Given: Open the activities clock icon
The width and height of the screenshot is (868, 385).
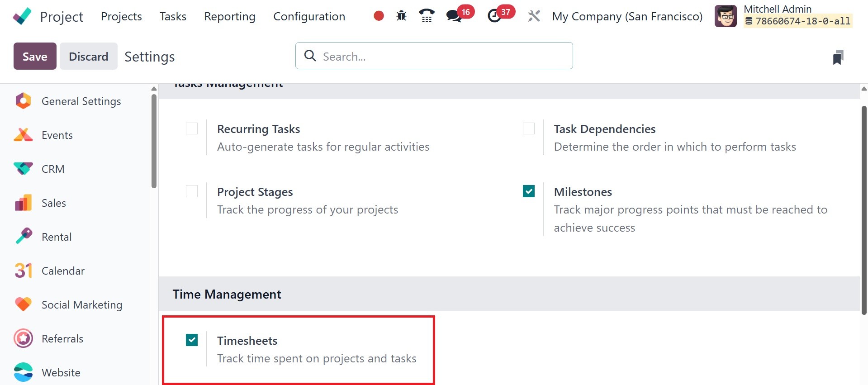Looking at the screenshot, I should coord(494,16).
